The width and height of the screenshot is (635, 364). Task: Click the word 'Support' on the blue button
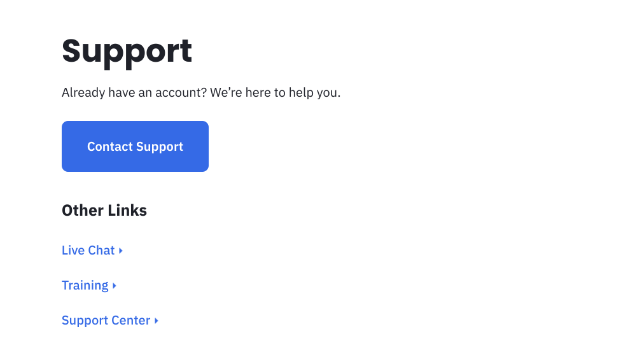160,146
